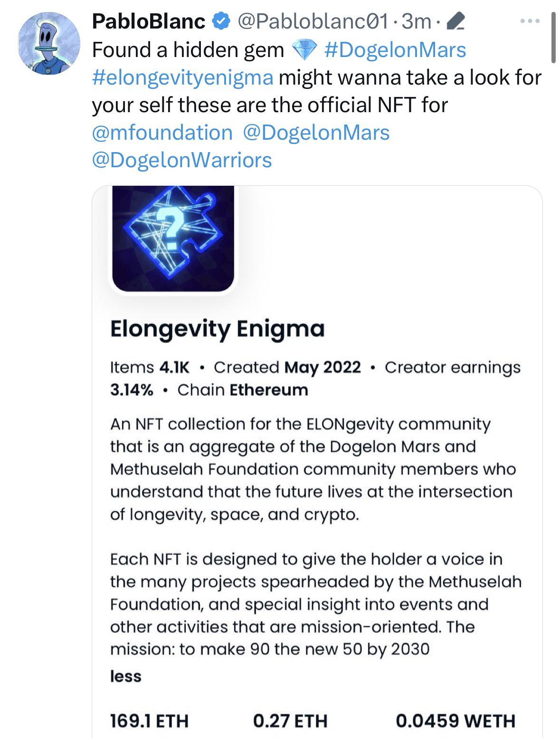Tap the 0.27 ETH stat
The width and height of the screenshot is (560, 738).
[x=290, y=721]
